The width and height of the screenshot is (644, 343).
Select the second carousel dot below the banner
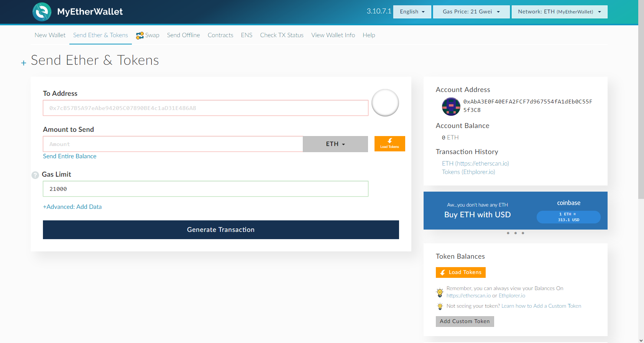pyautogui.click(x=516, y=233)
